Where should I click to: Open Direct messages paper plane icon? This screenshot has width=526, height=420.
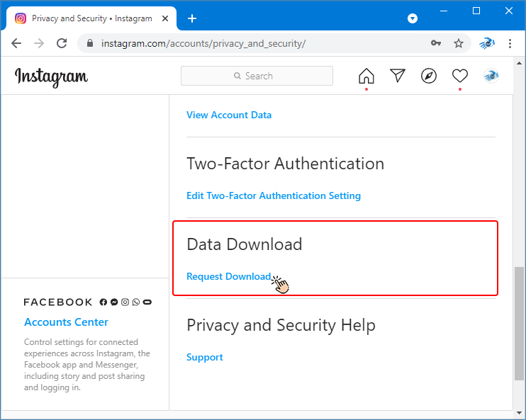[398, 75]
